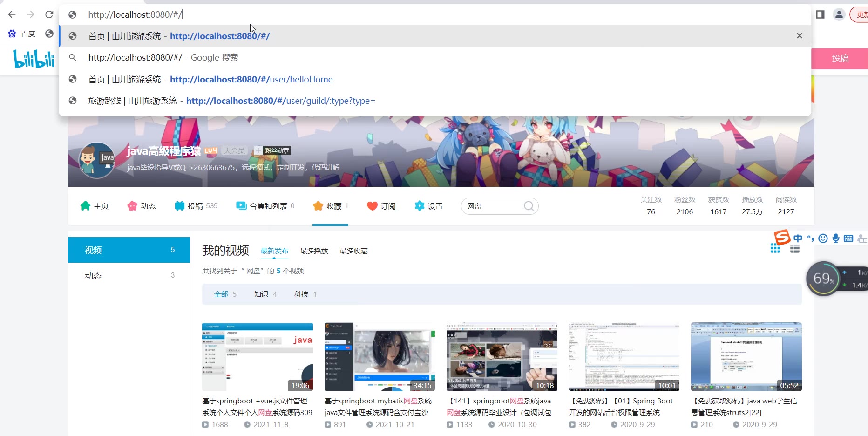
Task: Click the bilibili logo
Action: [x=34, y=59]
